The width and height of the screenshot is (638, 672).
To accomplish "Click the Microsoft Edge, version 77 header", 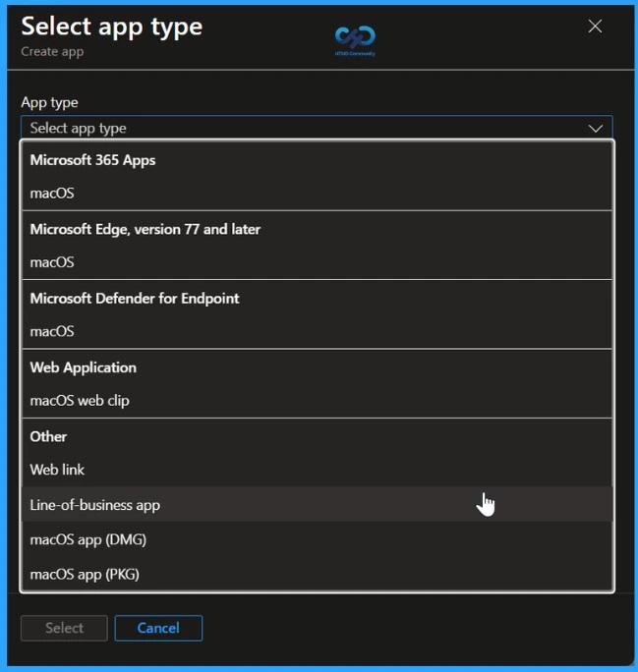I will coord(145,229).
